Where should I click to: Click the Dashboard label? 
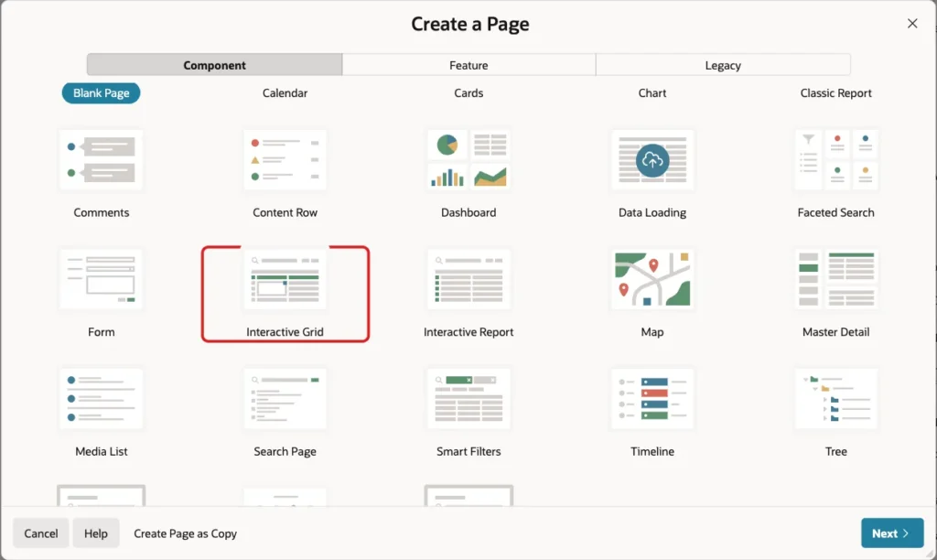(x=468, y=212)
